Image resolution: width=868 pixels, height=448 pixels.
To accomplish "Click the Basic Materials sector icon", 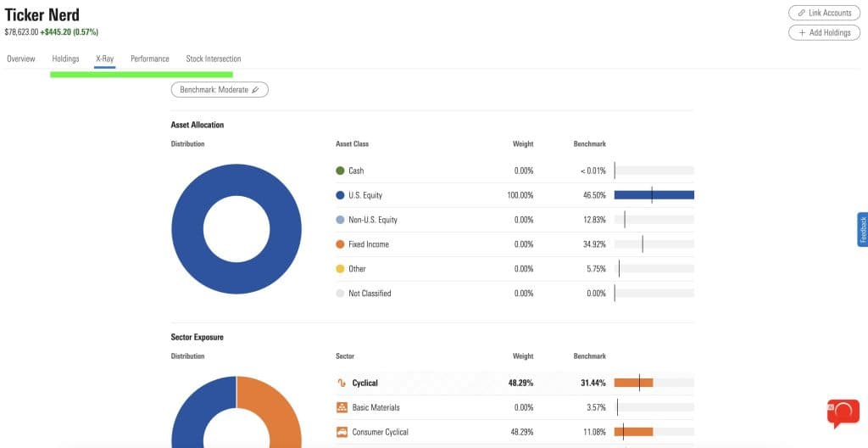I will tap(342, 407).
